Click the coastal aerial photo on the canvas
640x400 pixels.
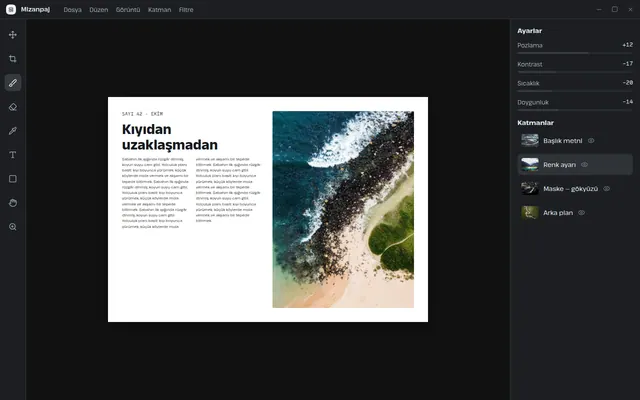coord(343,209)
